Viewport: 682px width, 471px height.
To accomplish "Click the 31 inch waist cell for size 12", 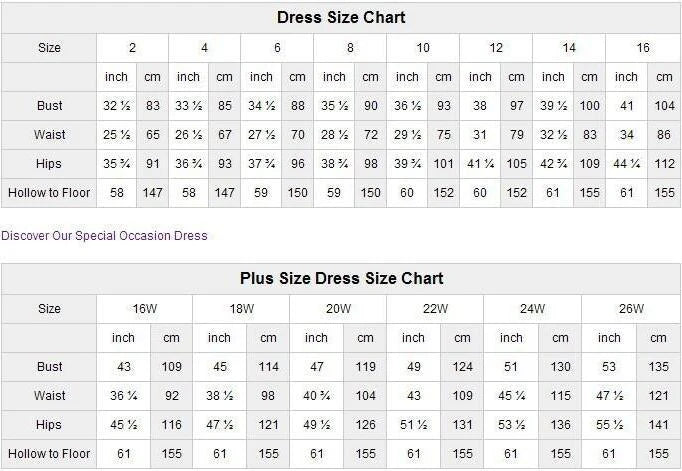I will [480, 135].
